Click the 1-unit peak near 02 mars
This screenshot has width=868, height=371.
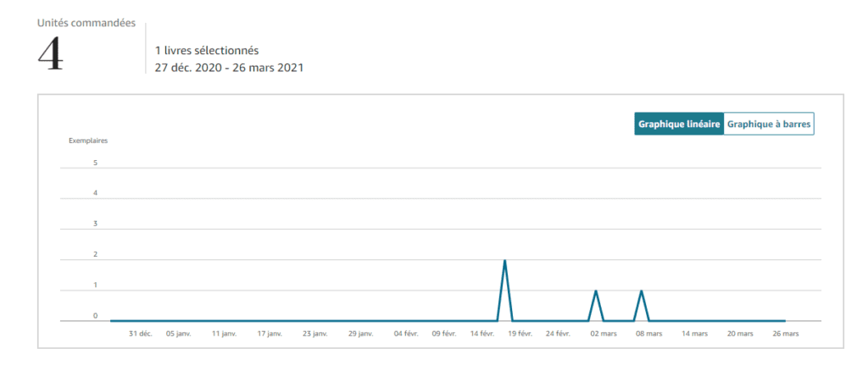tap(596, 291)
